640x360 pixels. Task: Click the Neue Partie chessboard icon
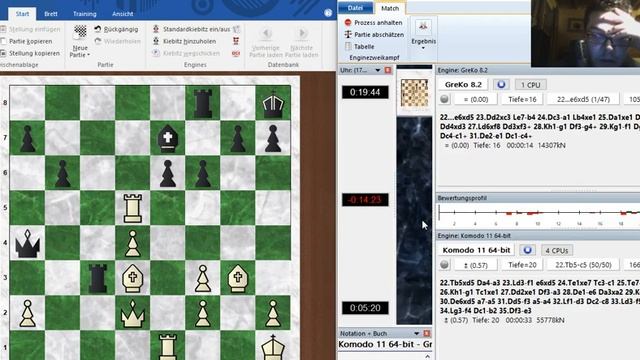click(80, 32)
